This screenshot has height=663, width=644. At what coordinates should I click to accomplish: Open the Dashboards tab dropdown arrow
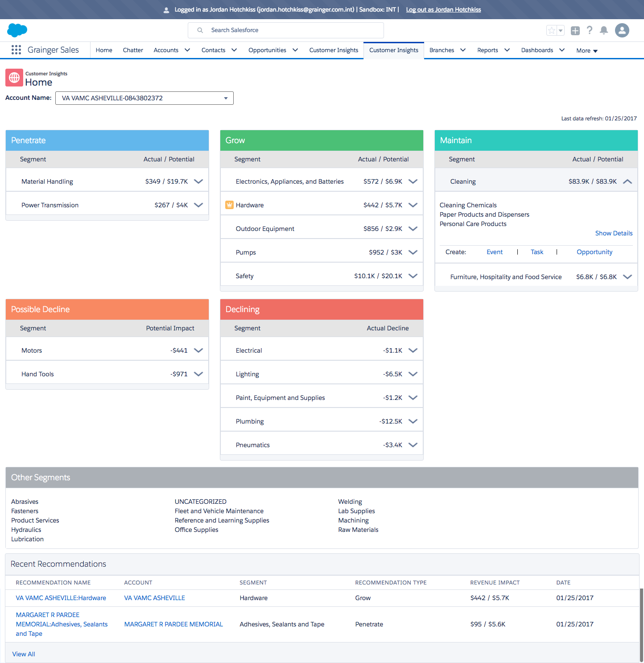(562, 50)
